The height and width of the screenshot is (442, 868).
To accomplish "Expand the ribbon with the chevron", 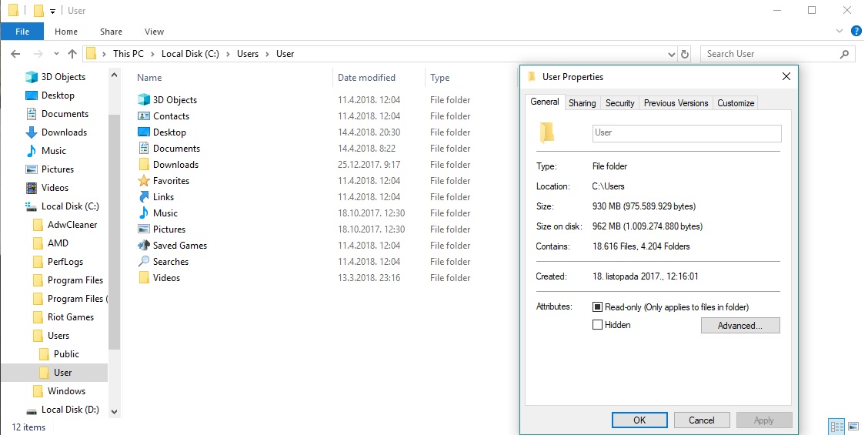I will pos(840,32).
